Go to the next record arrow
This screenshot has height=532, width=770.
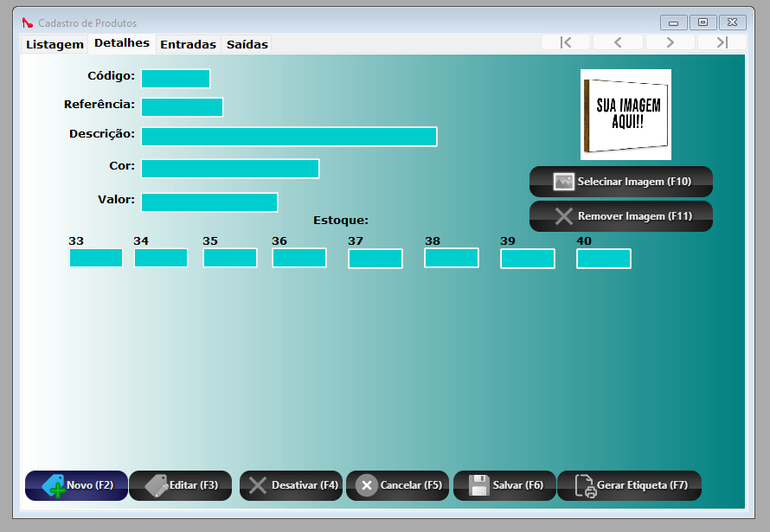[671, 42]
